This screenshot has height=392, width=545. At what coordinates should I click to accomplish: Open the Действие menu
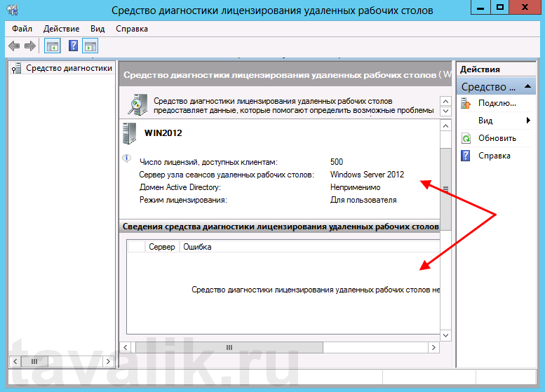[x=61, y=29]
